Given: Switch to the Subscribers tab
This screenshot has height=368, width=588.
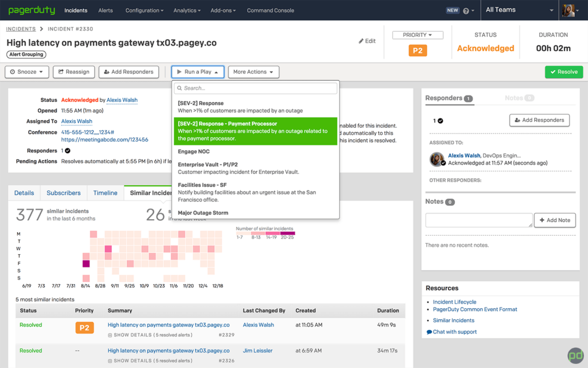Looking at the screenshot, I should 64,193.
